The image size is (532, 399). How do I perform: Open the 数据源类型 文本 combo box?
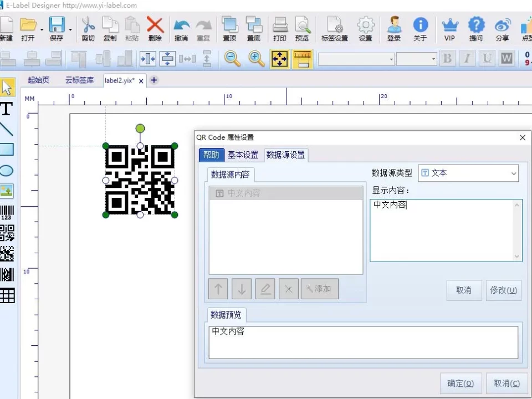pyautogui.click(x=468, y=173)
